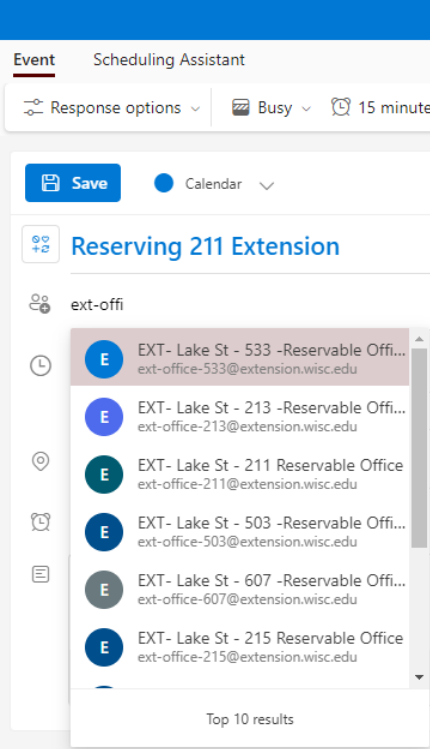Click the blue Calendar color circle
This screenshot has width=430, height=749.
[x=163, y=183]
